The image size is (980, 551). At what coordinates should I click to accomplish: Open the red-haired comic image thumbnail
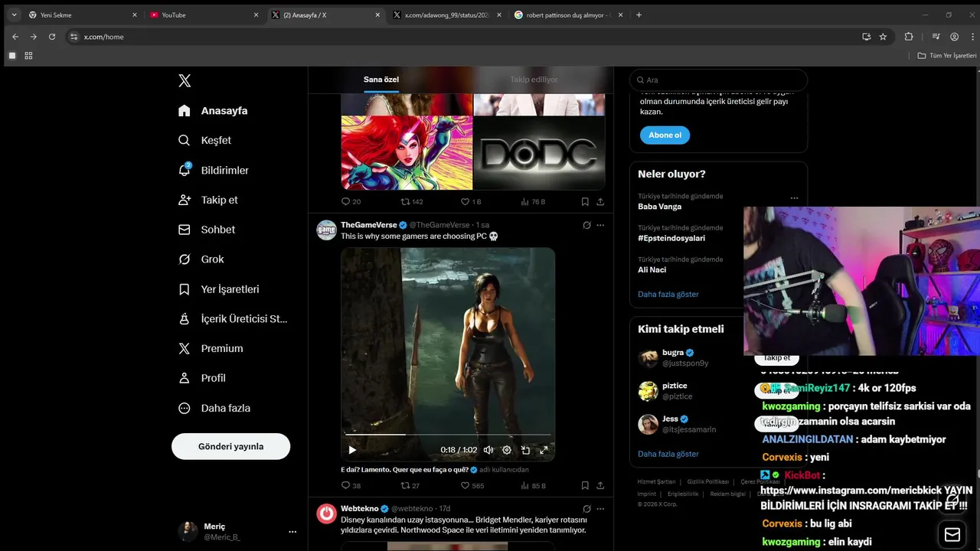[x=407, y=153]
